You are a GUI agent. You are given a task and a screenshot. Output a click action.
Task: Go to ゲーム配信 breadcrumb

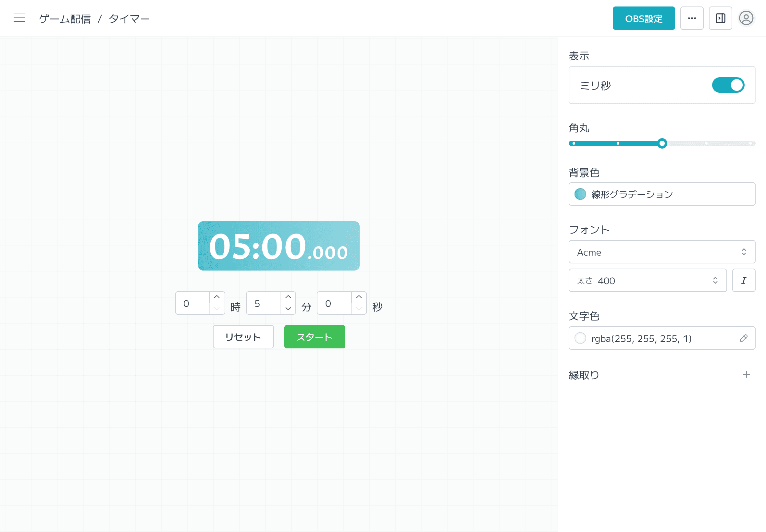(x=65, y=19)
